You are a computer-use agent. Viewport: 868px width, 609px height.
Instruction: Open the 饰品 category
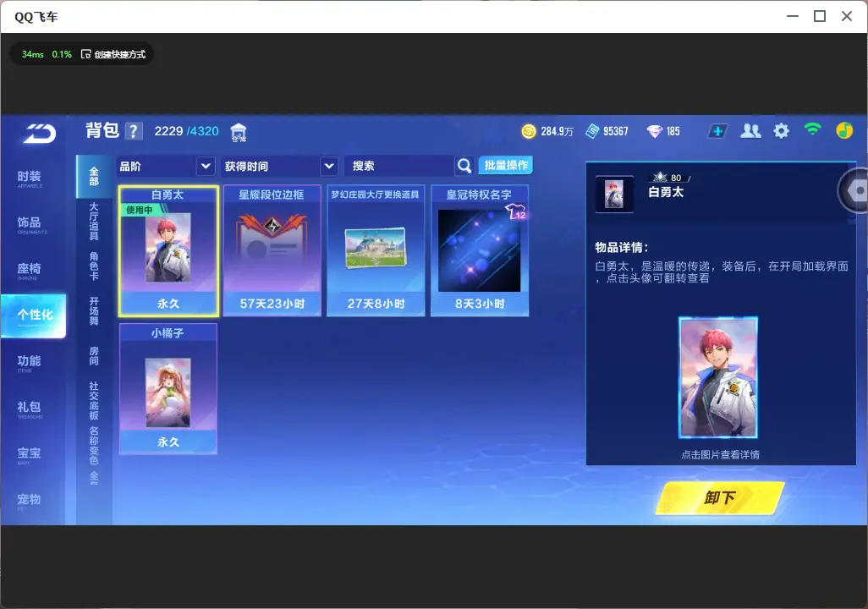coord(30,224)
